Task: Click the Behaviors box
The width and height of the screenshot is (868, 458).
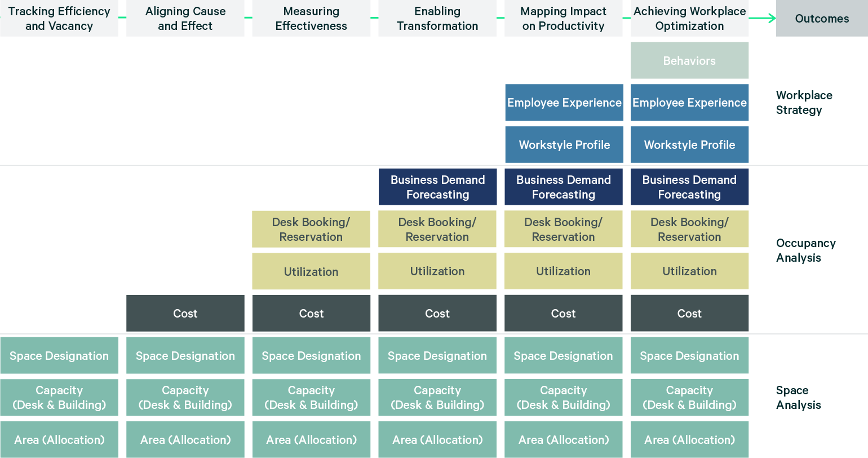Action: (x=690, y=60)
